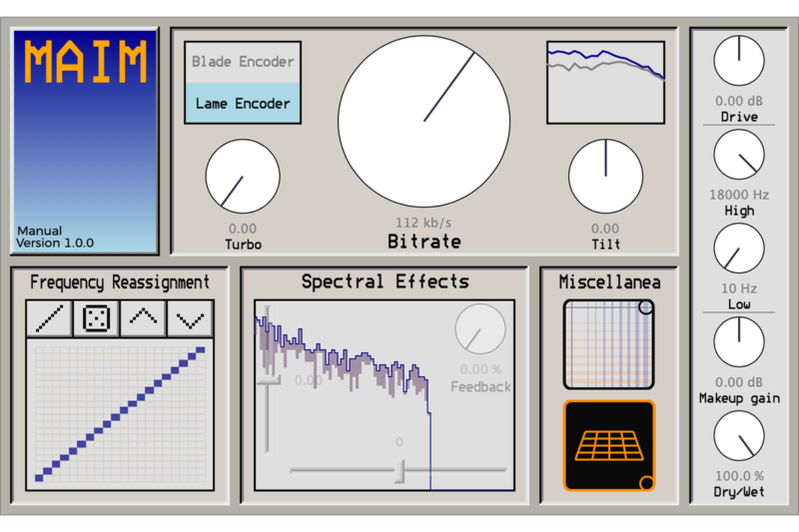The height and width of the screenshot is (532, 799).
Task: Click the Drive knob
Action: pos(739,62)
